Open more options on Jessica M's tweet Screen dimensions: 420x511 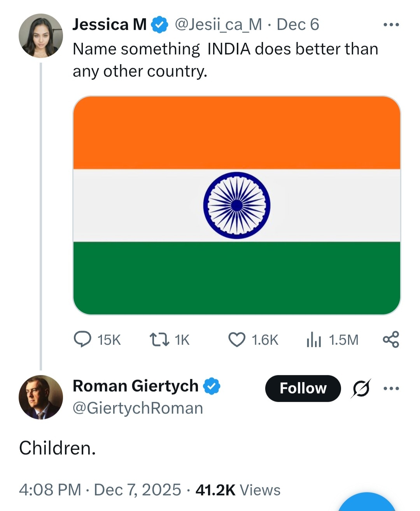391,25
